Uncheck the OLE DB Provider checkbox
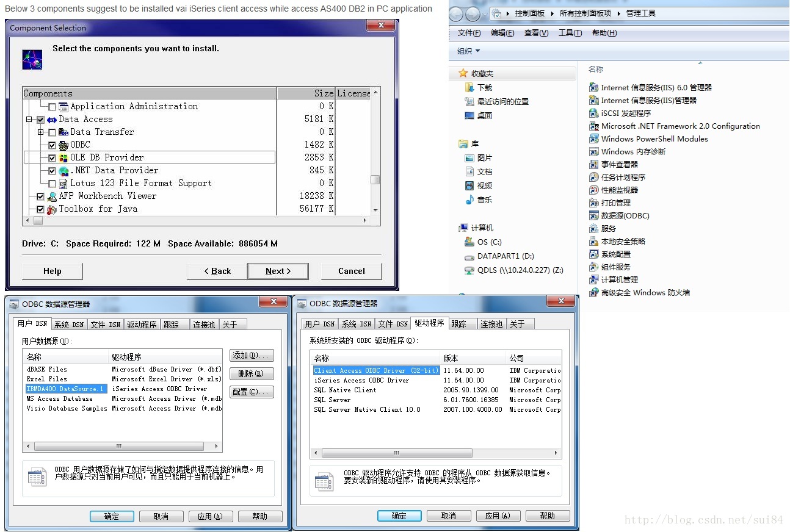 (x=52, y=158)
